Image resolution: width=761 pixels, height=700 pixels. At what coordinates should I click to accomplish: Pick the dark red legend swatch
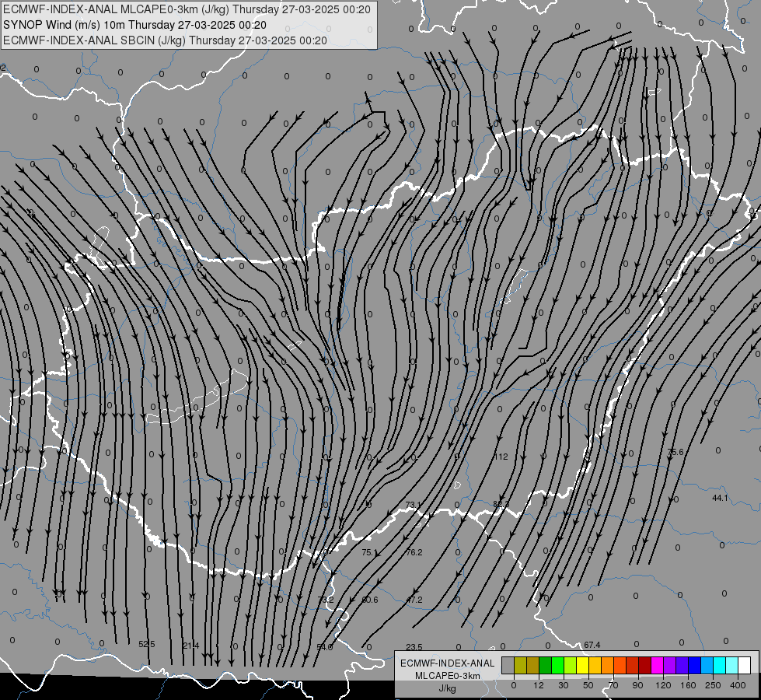645,665
